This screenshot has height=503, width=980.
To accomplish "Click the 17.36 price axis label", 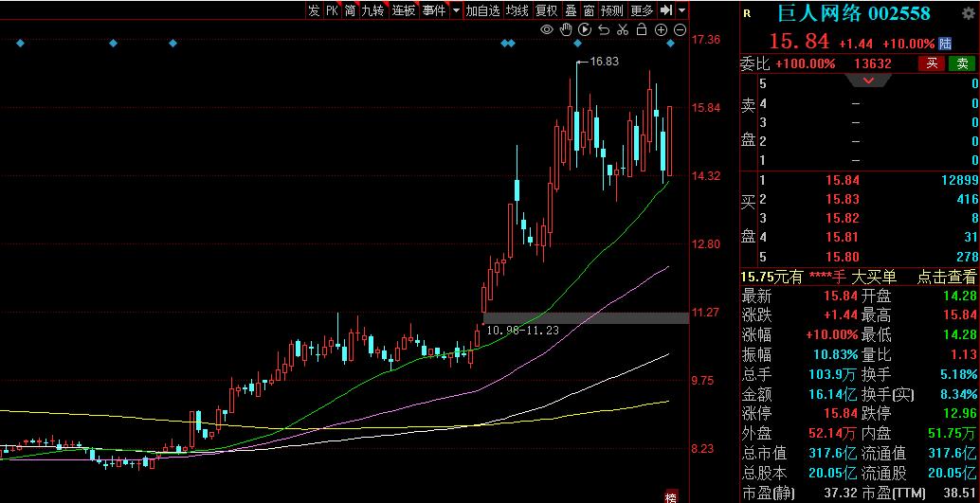I will point(706,40).
